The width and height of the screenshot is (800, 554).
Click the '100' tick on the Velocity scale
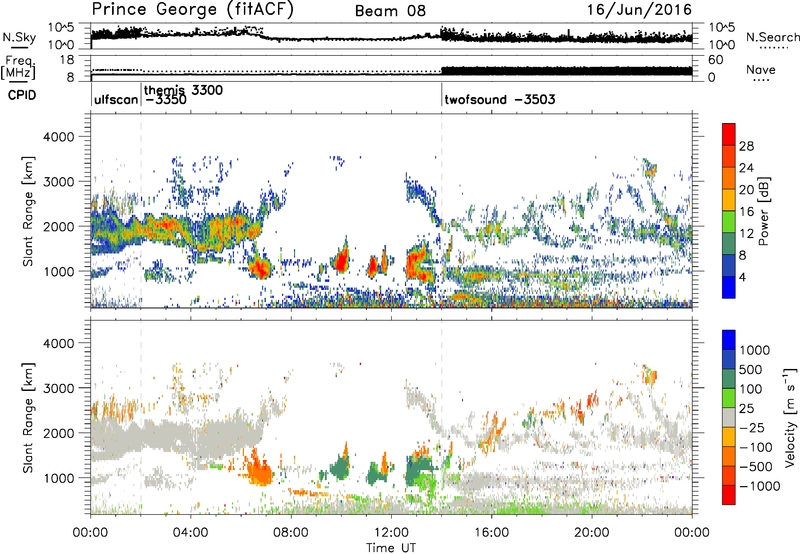click(751, 389)
